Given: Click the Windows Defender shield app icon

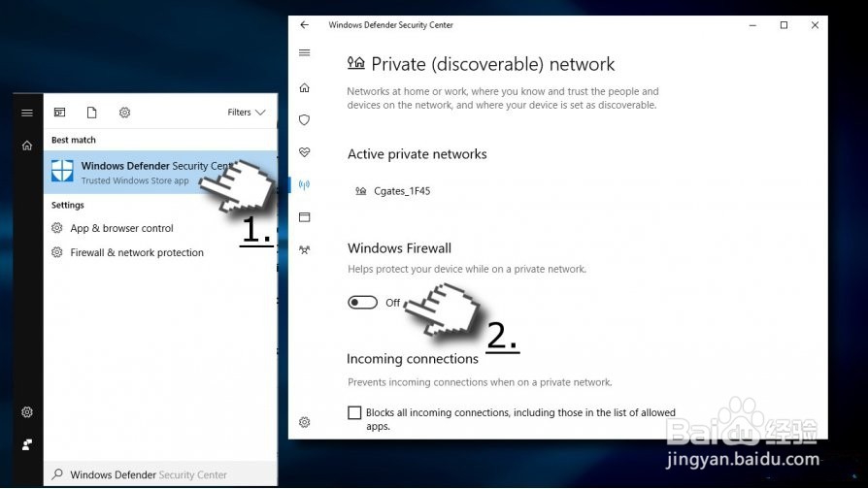Looking at the screenshot, I should click(62, 171).
